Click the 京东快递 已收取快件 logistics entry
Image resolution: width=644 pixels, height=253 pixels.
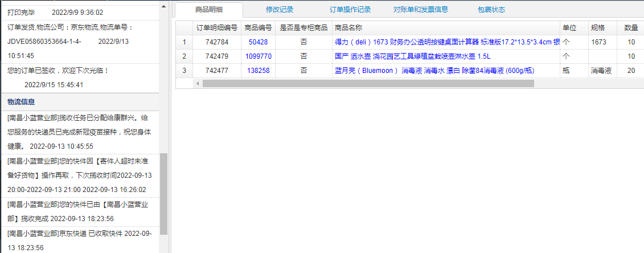[80, 240]
